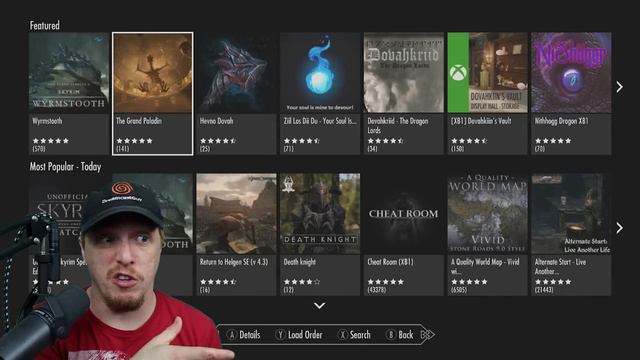The height and width of the screenshot is (360, 640).
Task: Click the Return to Helgen star rating
Action: click(x=218, y=282)
